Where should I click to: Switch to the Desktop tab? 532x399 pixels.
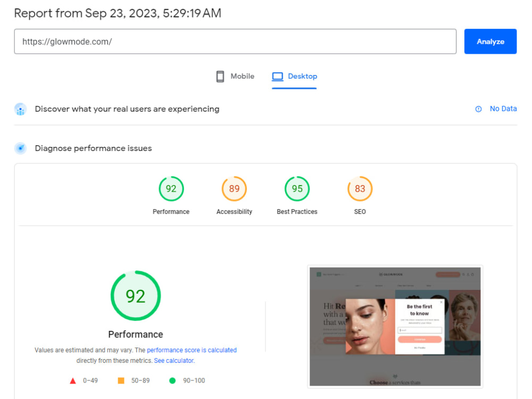[294, 76]
